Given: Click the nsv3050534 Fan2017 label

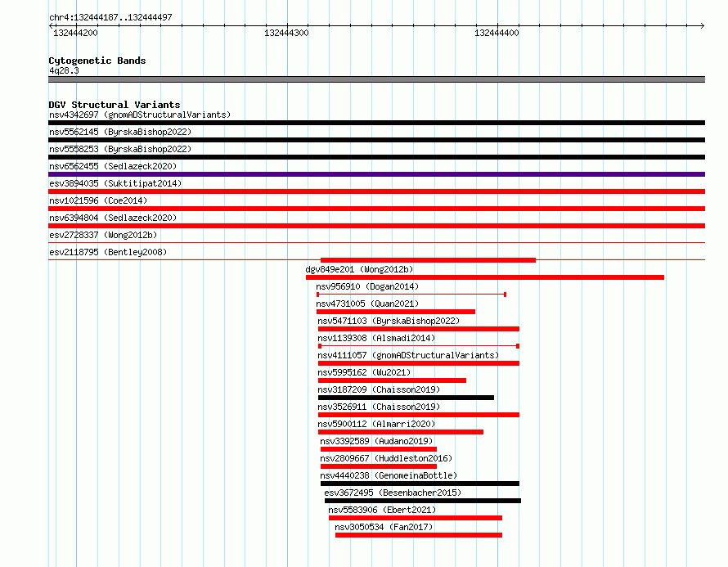Looking at the screenshot, I should [384, 527].
